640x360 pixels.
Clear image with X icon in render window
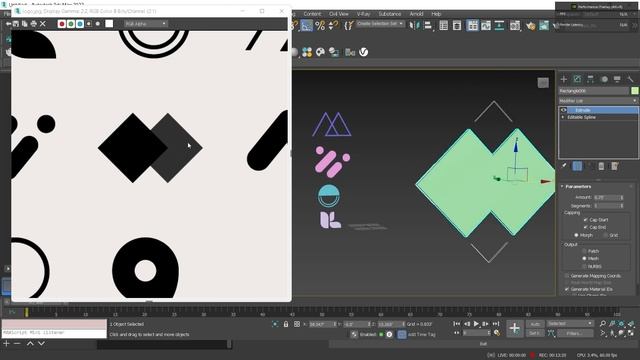click(42, 24)
